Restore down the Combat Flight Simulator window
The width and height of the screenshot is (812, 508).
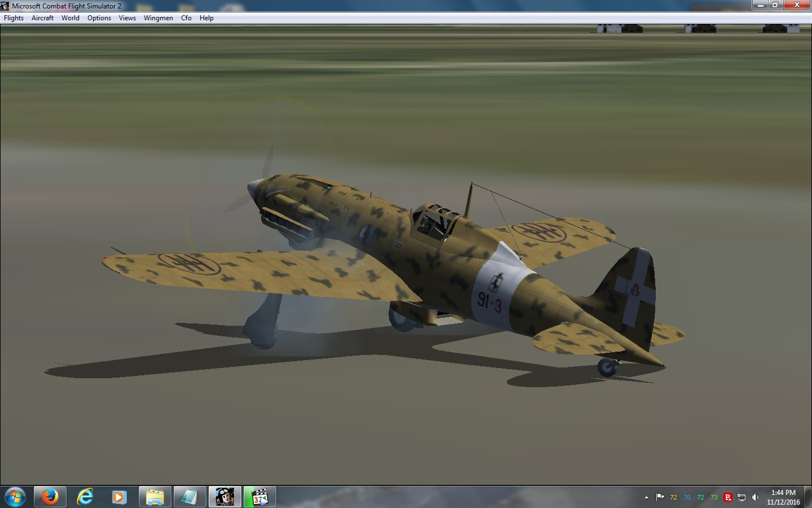point(775,5)
